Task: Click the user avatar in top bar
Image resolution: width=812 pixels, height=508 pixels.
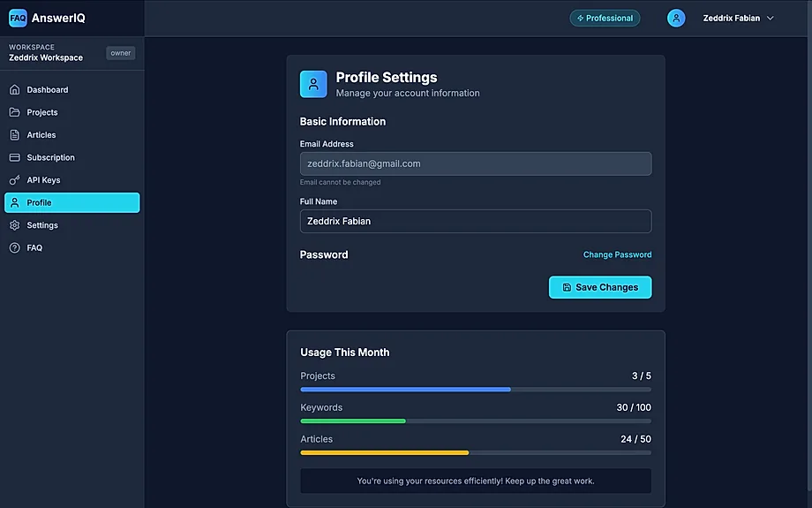Action: (x=676, y=19)
